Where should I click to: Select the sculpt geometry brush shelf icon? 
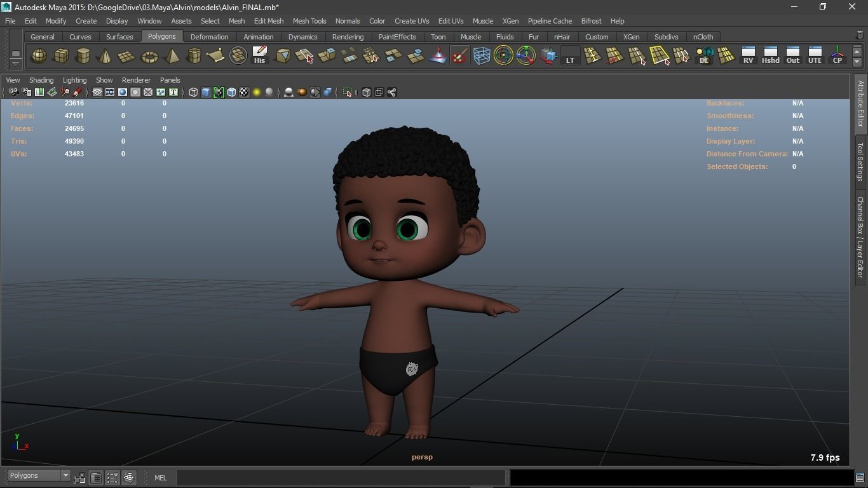(x=459, y=56)
